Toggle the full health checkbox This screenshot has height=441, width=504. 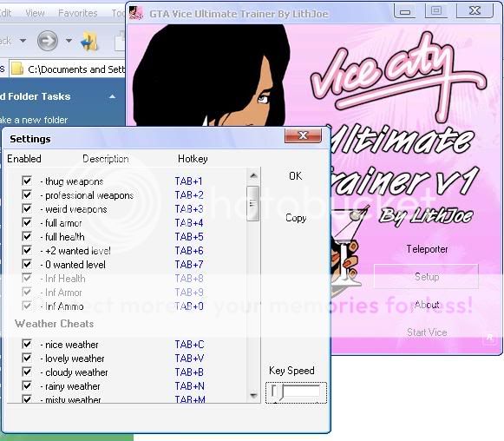[x=27, y=236]
